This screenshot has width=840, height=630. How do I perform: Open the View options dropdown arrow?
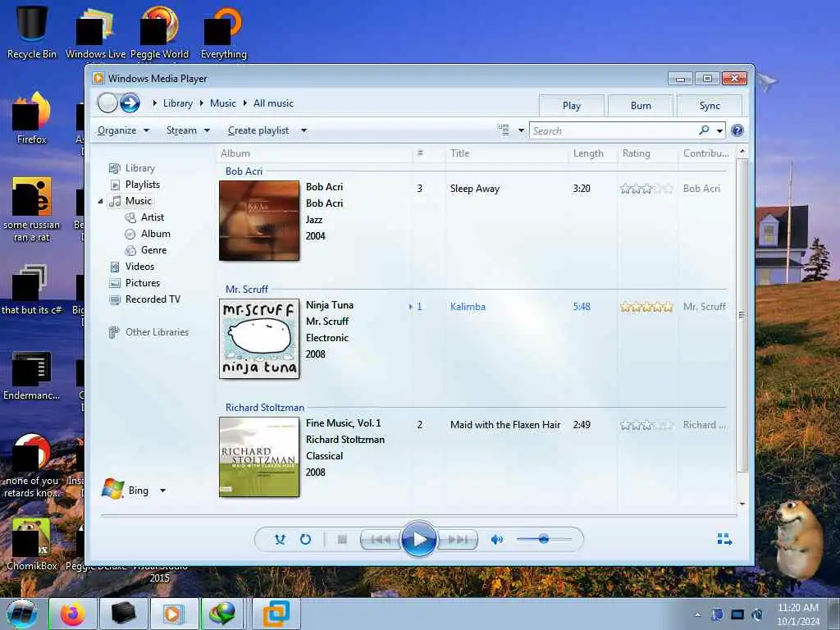coord(521,130)
